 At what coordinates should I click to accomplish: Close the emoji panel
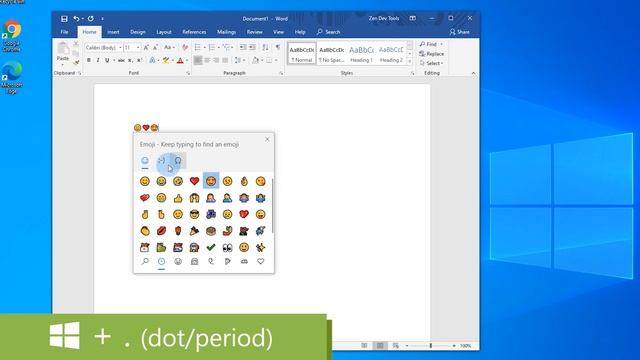(x=267, y=140)
